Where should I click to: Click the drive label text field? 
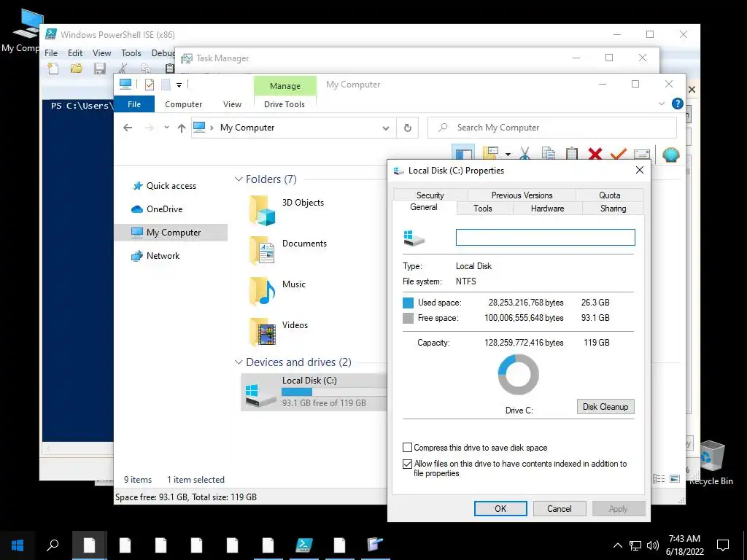coord(545,237)
